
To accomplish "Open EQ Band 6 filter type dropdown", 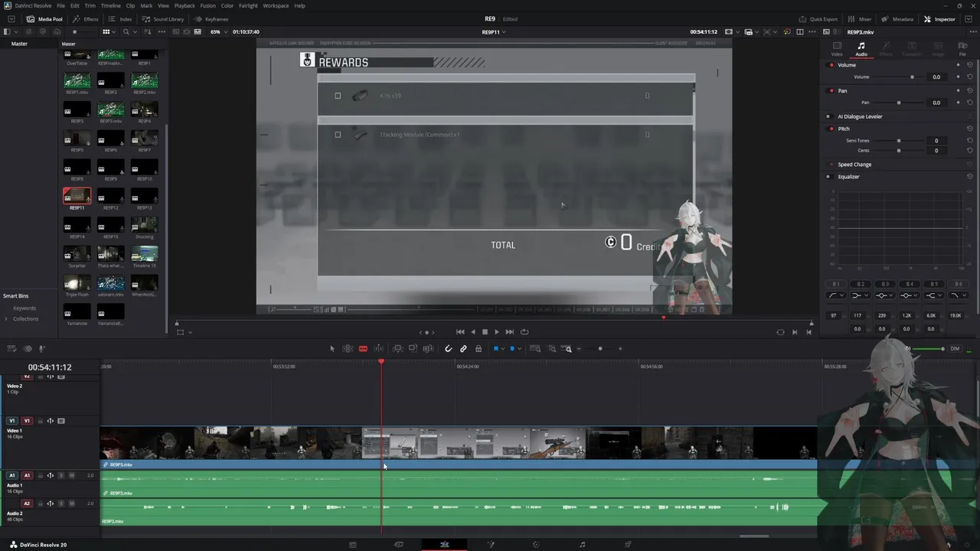I will 958,295.
